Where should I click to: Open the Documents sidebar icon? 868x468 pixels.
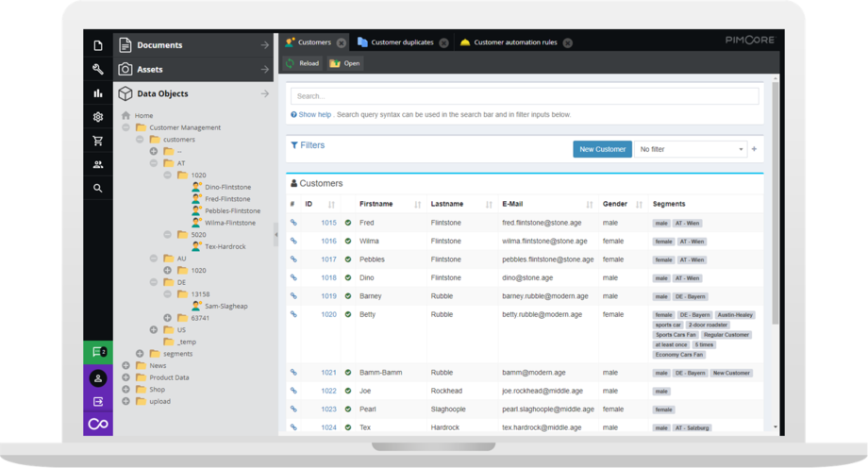point(98,45)
